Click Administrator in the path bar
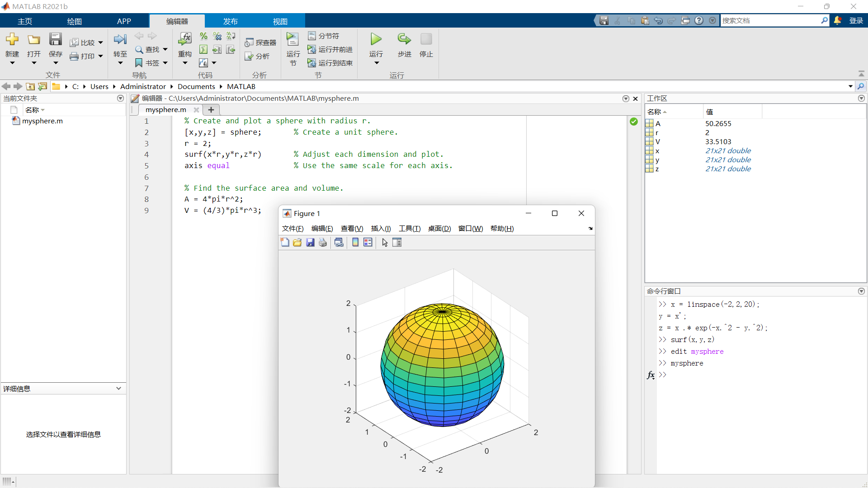Screen dimensions: 868x488 coord(143,86)
